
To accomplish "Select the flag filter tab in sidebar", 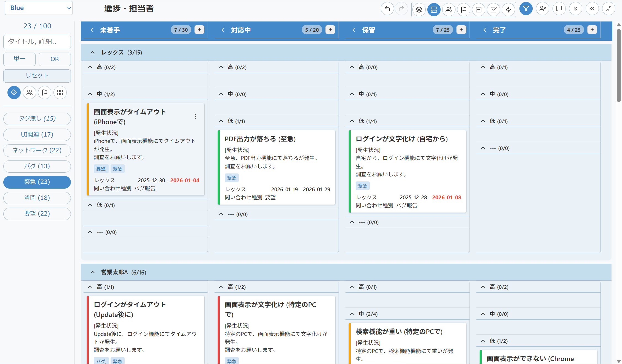I will [45, 93].
